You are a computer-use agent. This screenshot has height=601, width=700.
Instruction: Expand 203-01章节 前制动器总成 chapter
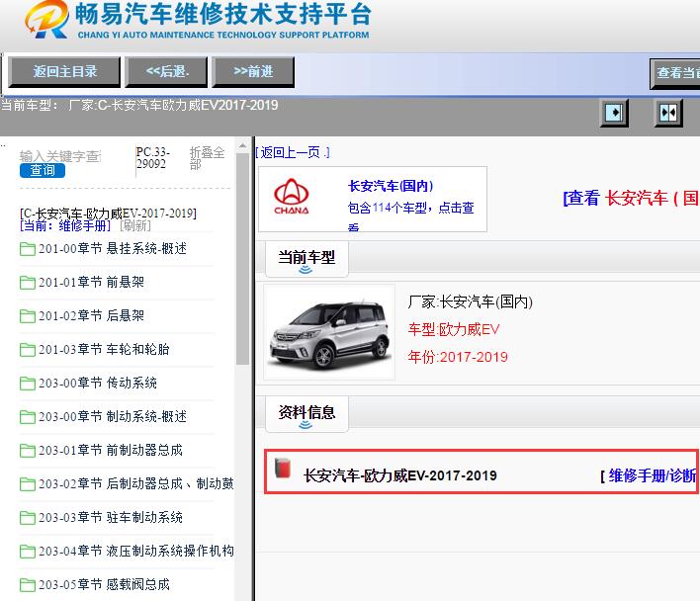tap(111, 451)
